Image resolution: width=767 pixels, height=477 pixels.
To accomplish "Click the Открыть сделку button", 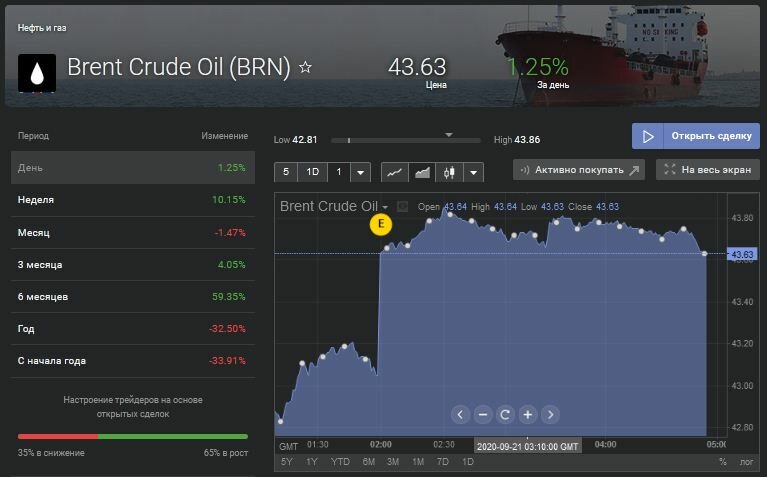I will (x=695, y=136).
